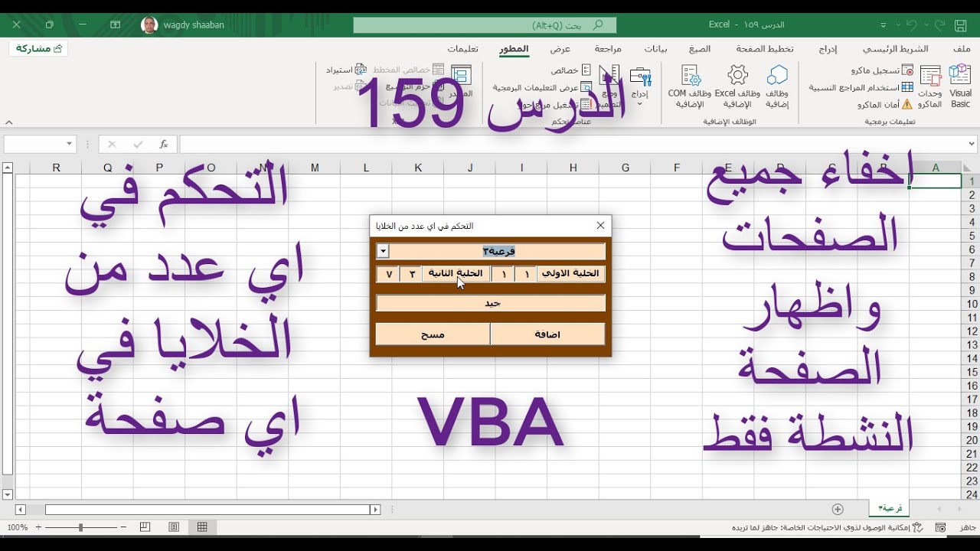
Task: Click zoom slider handle
Action: [x=80, y=527]
